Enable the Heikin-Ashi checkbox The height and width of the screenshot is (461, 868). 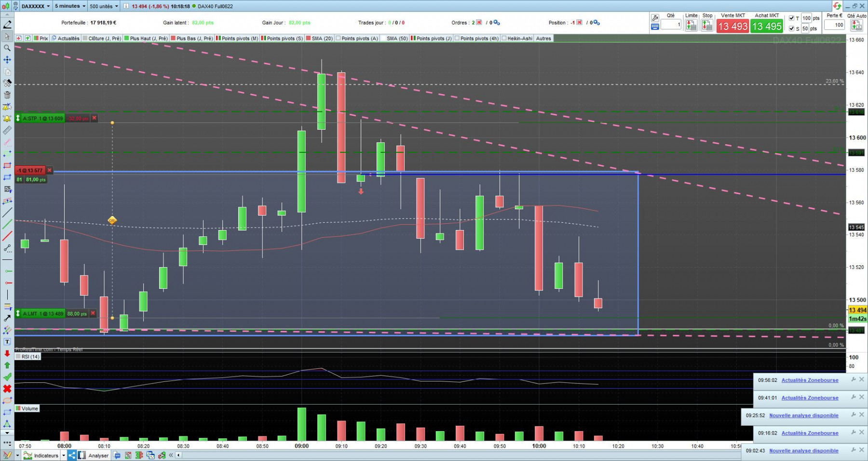(504, 38)
